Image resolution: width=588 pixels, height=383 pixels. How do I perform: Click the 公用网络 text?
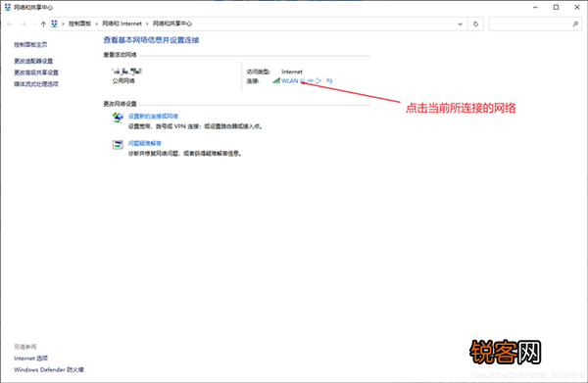tap(123, 81)
